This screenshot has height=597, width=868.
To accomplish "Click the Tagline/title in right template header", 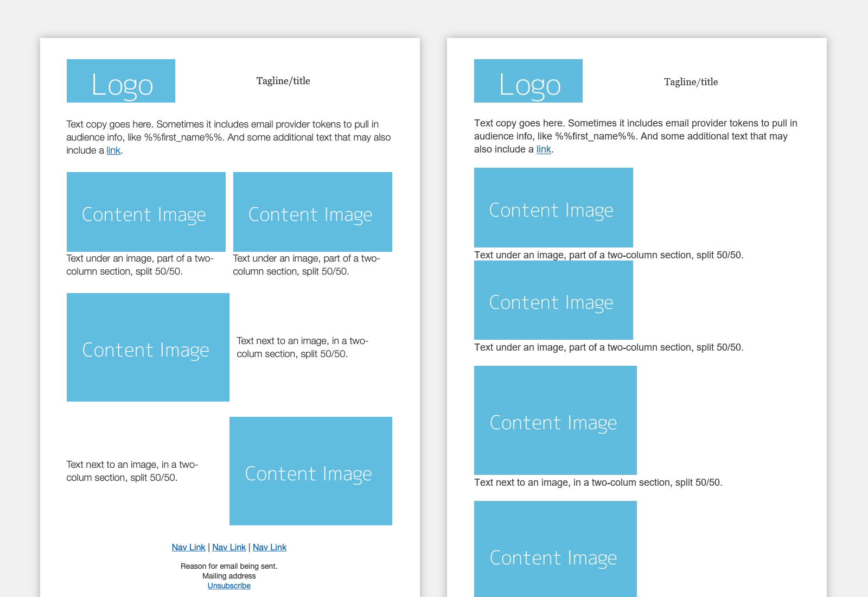I will coord(690,82).
